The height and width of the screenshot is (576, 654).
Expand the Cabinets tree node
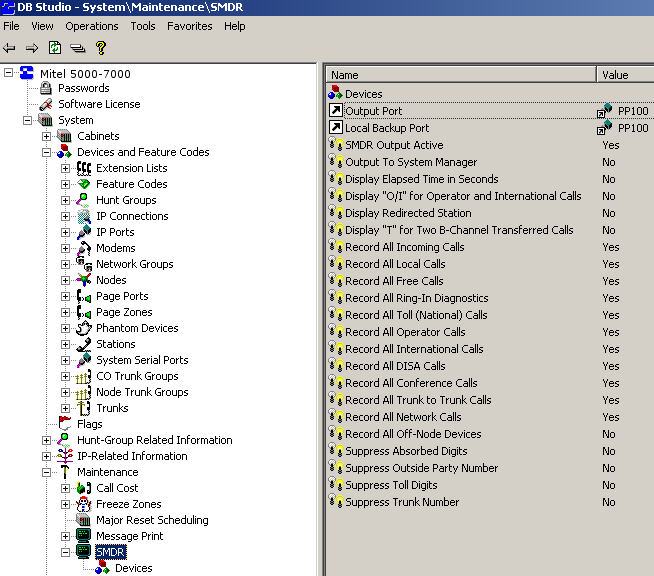(46, 136)
